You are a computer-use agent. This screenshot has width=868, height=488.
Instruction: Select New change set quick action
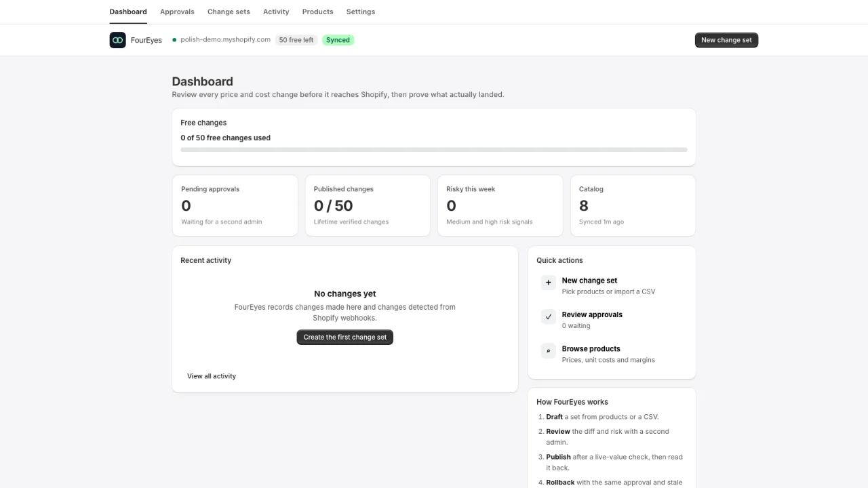coord(612,285)
